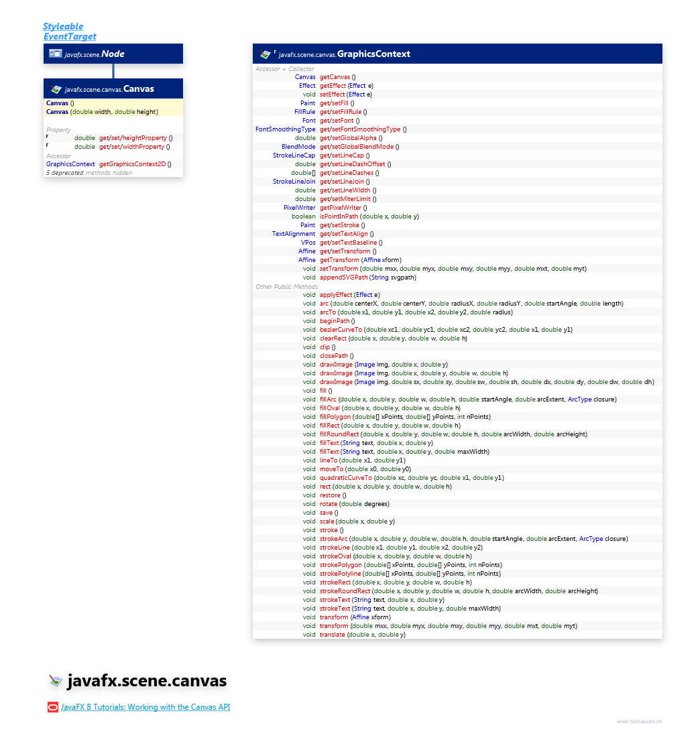The width and height of the screenshot is (700, 752).
Task: Click the GraphicsContext class header icon
Action: tap(265, 54)
